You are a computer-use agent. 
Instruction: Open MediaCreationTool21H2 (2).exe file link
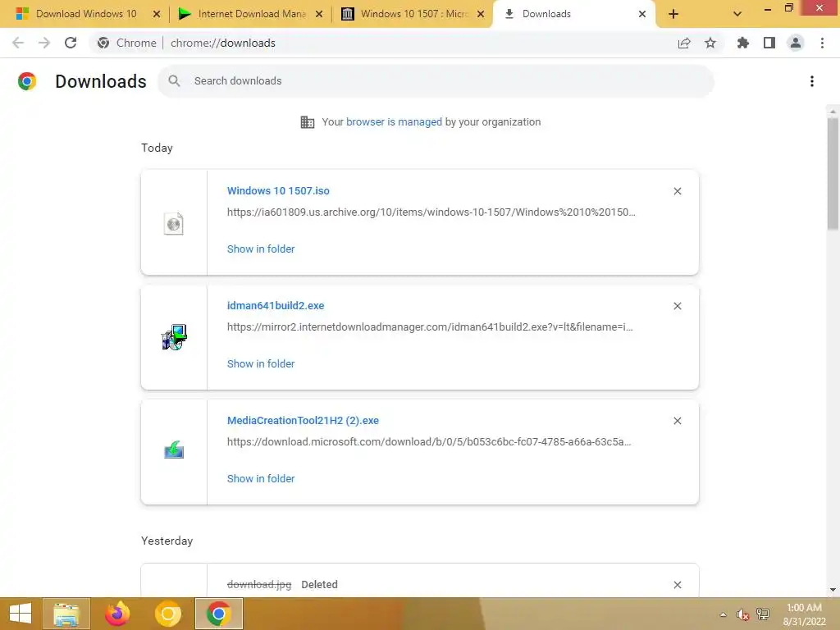click(x=303, y=421)
